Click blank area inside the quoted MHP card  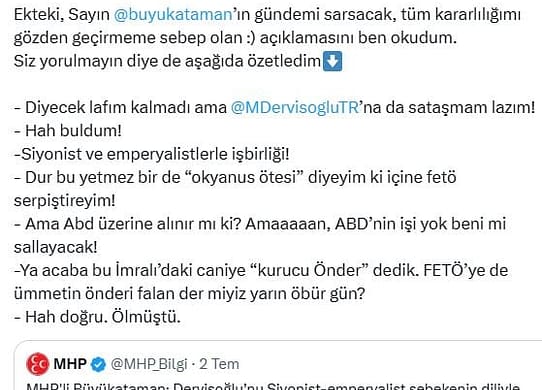[380, 364]
